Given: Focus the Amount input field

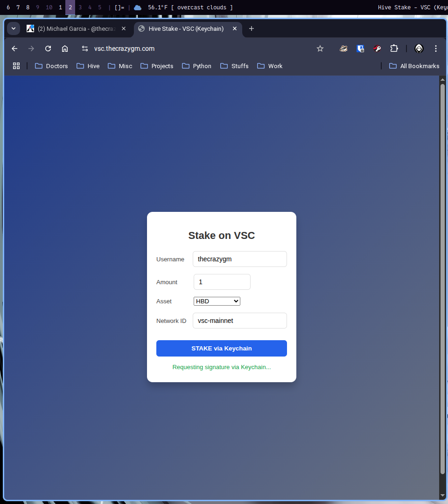Looking at the screenshot, I should click(222, 282).
